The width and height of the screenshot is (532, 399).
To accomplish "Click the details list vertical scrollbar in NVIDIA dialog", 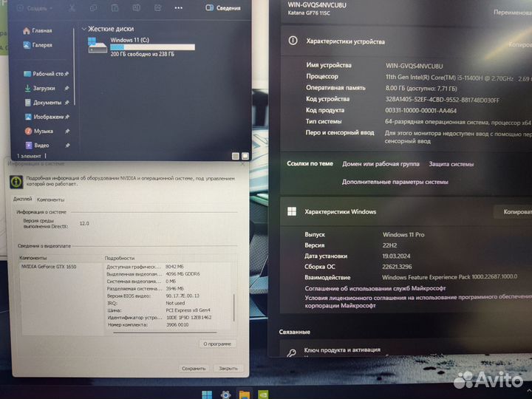I will tap(233, 307).
